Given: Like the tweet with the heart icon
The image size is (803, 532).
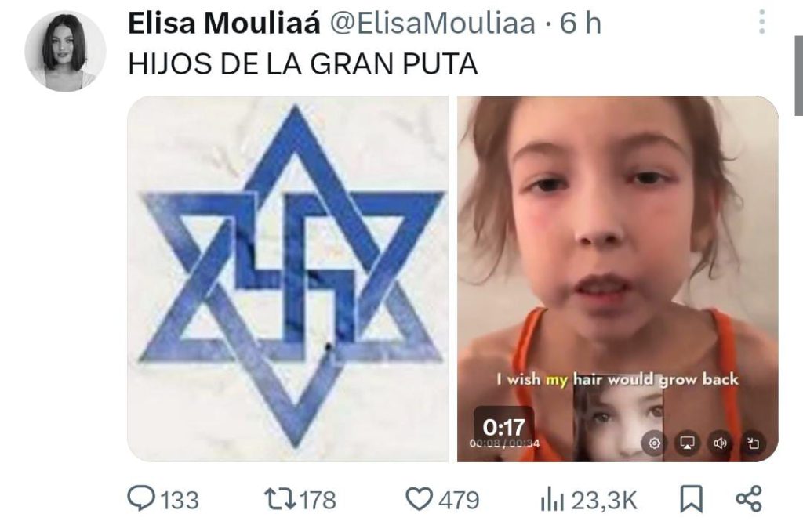Looking at the screenshot, I should [419, 499].
